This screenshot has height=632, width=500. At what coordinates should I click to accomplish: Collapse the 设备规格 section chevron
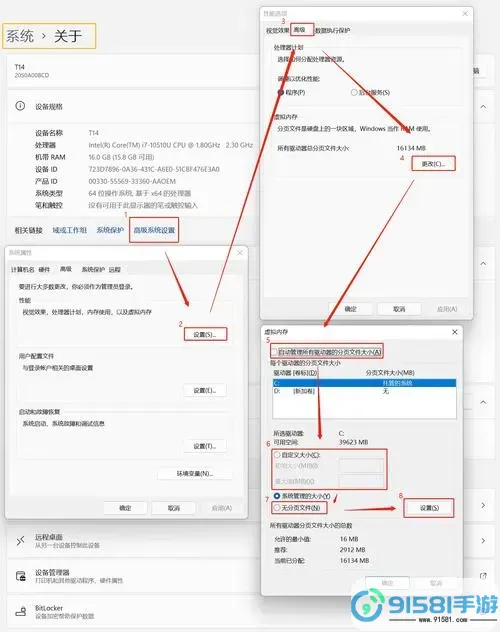483,106
